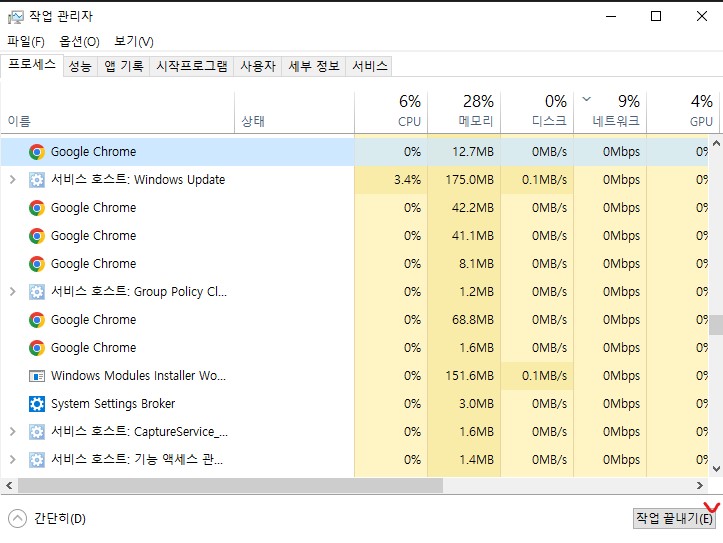This screenshot has width=723, height=543.
Task: Select the System Settings Broker process name
Action: tap(113, 404)
